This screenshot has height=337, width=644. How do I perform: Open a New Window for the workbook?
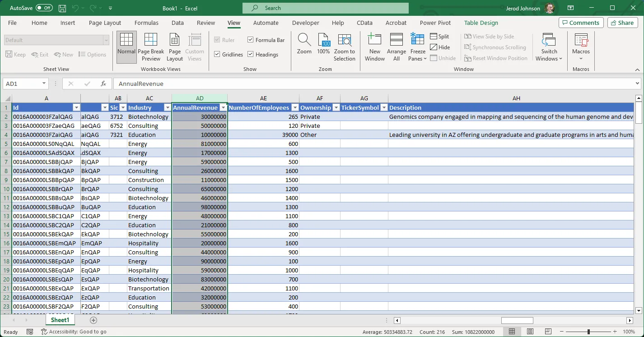pos(374,47)
